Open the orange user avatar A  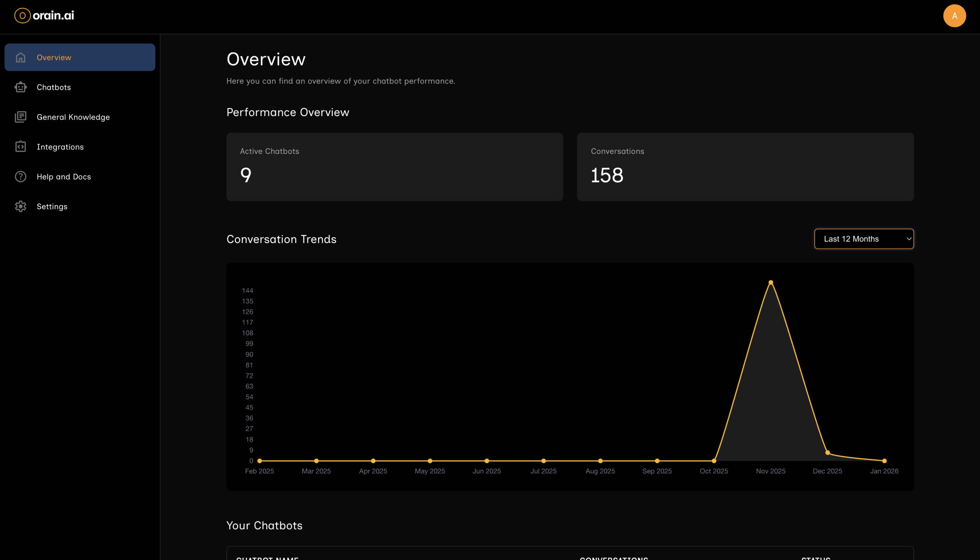[x=954, y=16]
